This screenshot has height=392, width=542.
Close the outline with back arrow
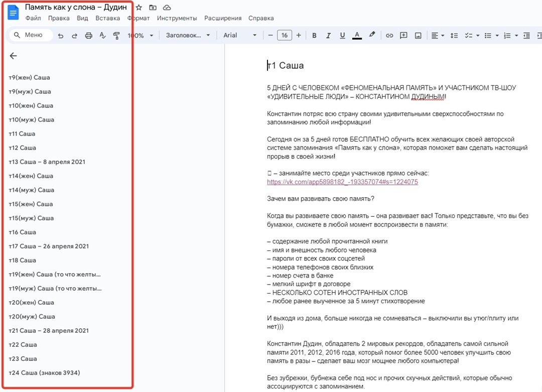[x=13, y=56]
